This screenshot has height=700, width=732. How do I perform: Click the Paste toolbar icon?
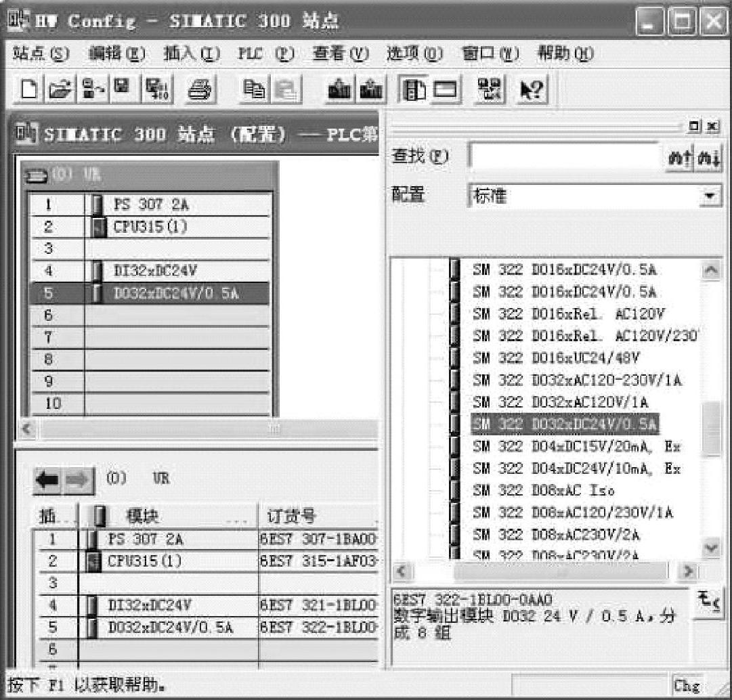point(286,89)
